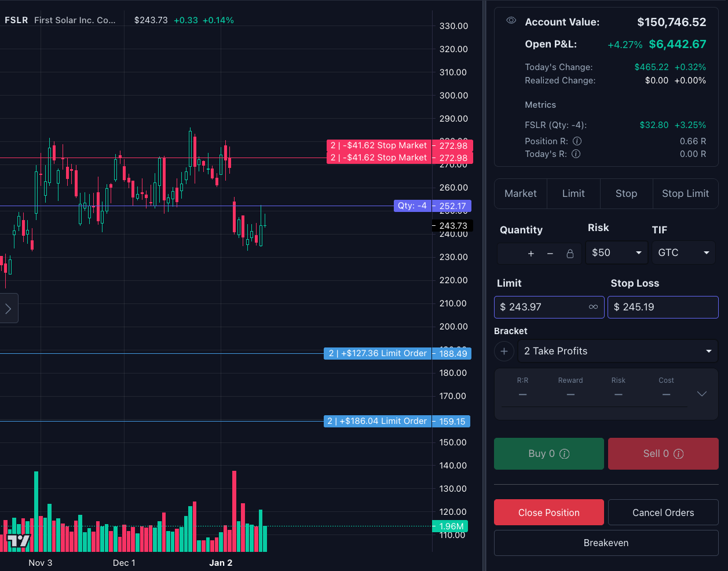Toggle account value visibility eye icon
This screenshot has height=571, width=728.
pyautogui.click(x=511, y=20)
